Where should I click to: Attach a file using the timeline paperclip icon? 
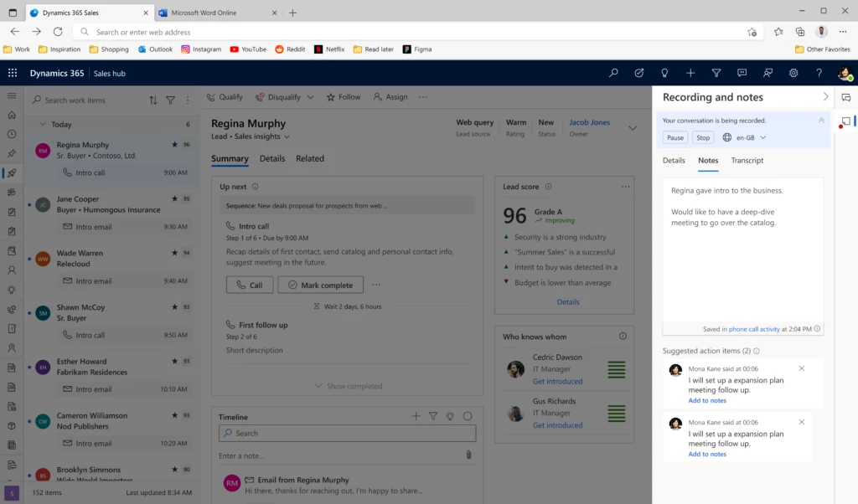468,455
